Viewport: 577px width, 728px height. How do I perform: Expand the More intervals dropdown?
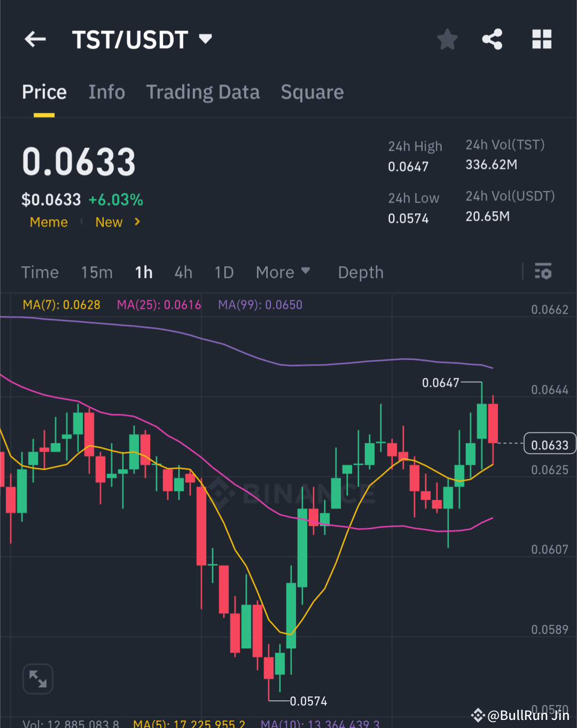[x=283, y=272]
